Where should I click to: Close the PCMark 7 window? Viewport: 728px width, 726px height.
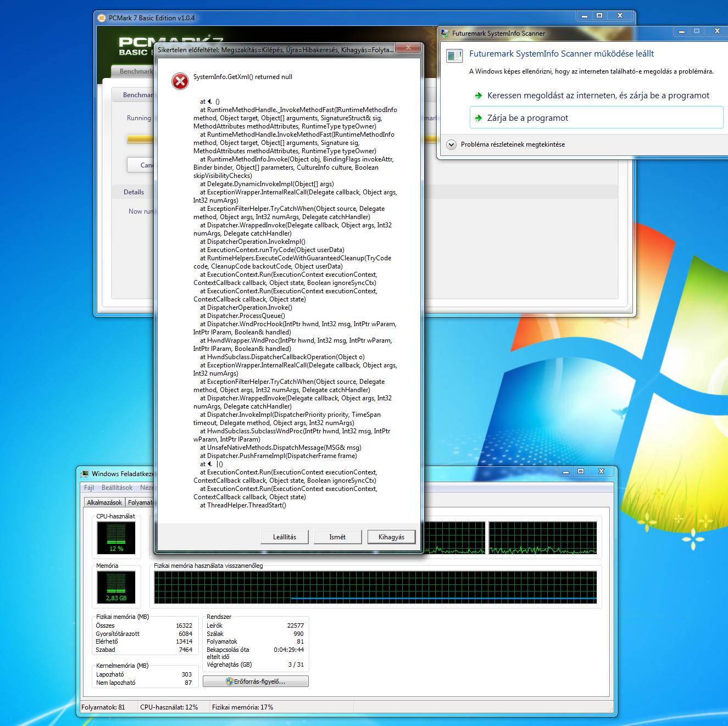[620, 15]
